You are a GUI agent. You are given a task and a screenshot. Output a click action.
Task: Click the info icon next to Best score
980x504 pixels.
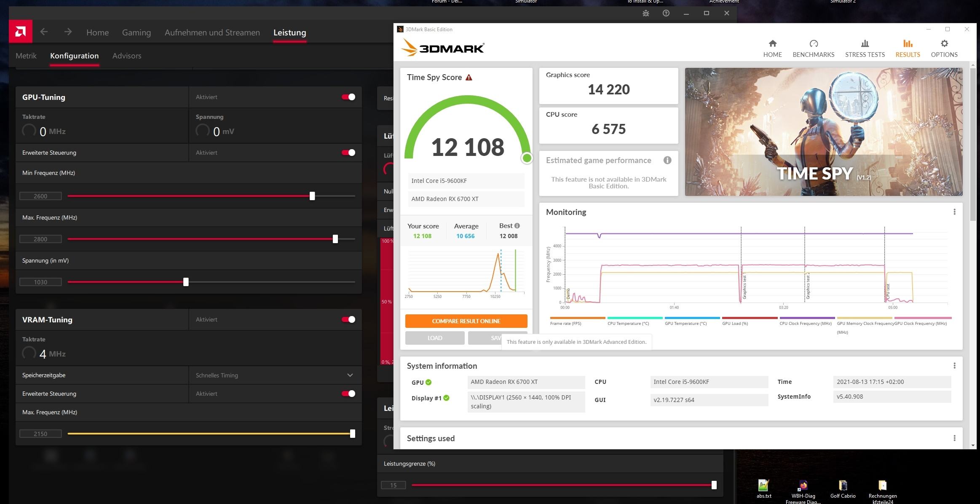coord(517,226)
